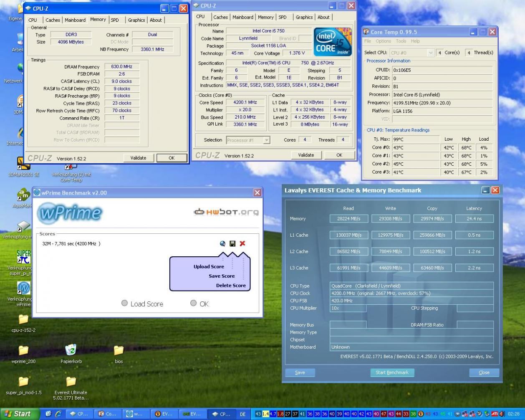
Task: Click the Tj. Max value 99°C
Action: click(x=416, y=139)
